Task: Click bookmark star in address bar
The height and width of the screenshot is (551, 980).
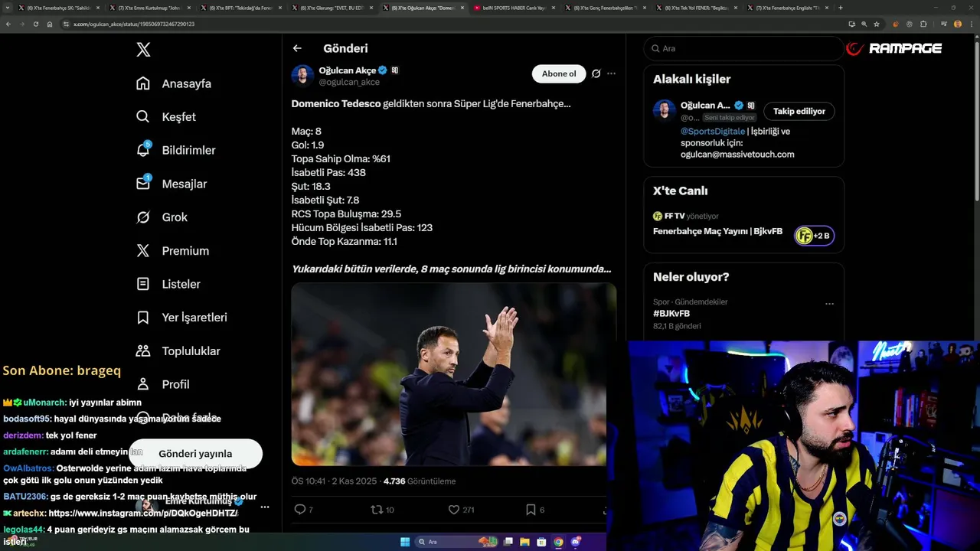Action: 877,24
